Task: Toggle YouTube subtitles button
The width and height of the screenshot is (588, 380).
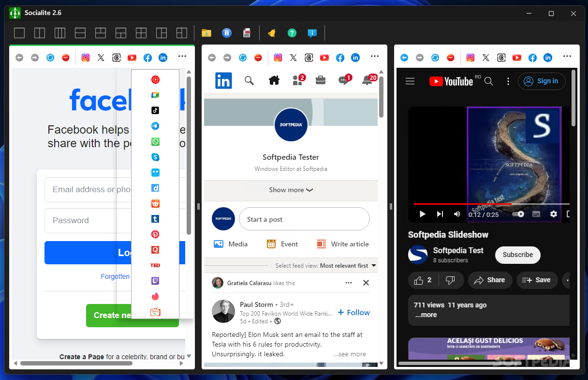Action: [536, 214]
